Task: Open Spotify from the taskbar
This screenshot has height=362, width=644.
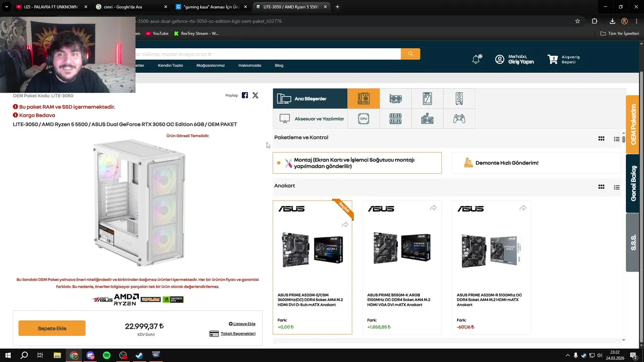Action: (107, 355)
